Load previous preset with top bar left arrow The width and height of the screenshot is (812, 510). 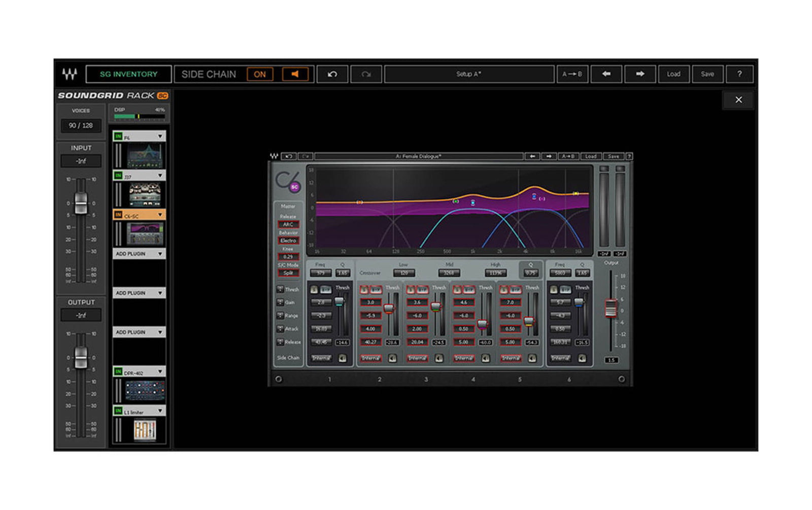point(606,74)
